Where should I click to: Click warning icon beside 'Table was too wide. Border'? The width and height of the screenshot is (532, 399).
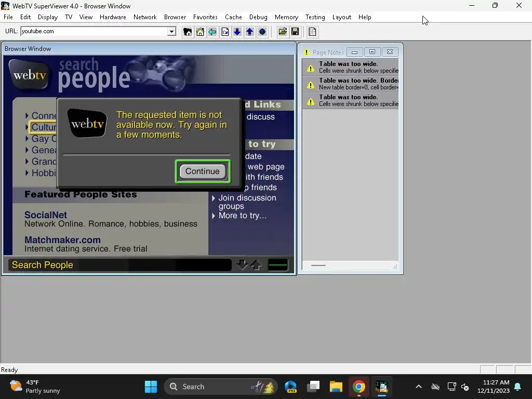click(311, 85)
